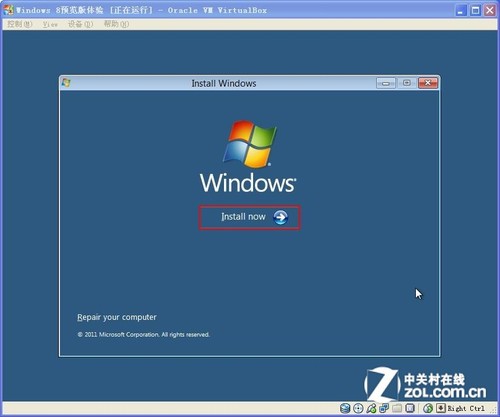Click the Right Ctrl host key label

466,408
